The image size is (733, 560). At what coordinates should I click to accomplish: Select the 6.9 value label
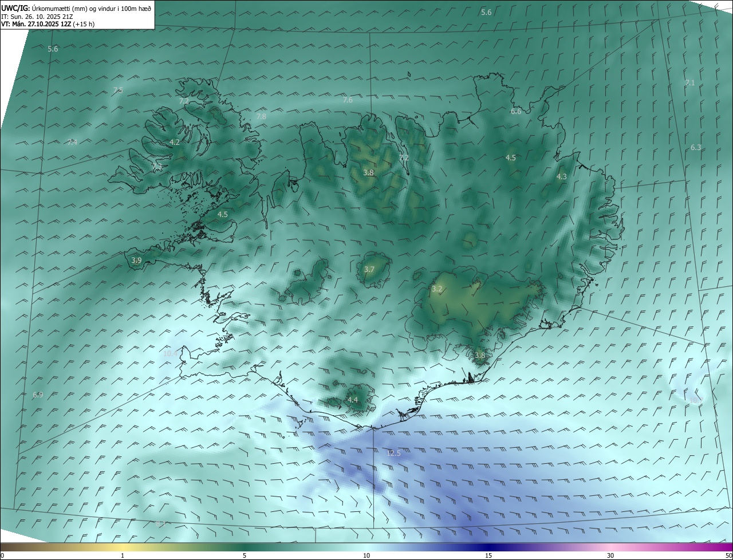[38, 395]
